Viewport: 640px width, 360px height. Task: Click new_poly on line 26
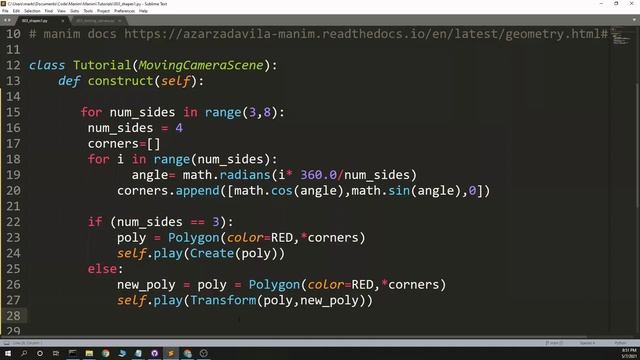point(146,285)
